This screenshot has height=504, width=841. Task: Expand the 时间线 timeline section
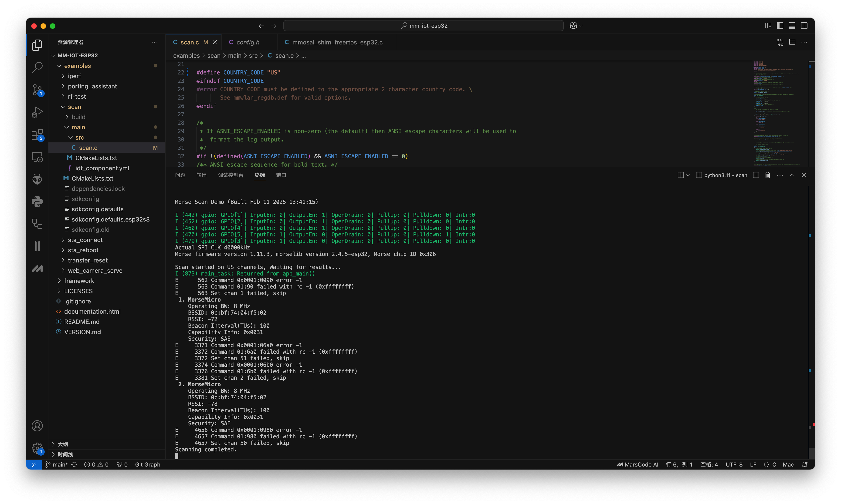pyautogui.click(x=53, y=454)
